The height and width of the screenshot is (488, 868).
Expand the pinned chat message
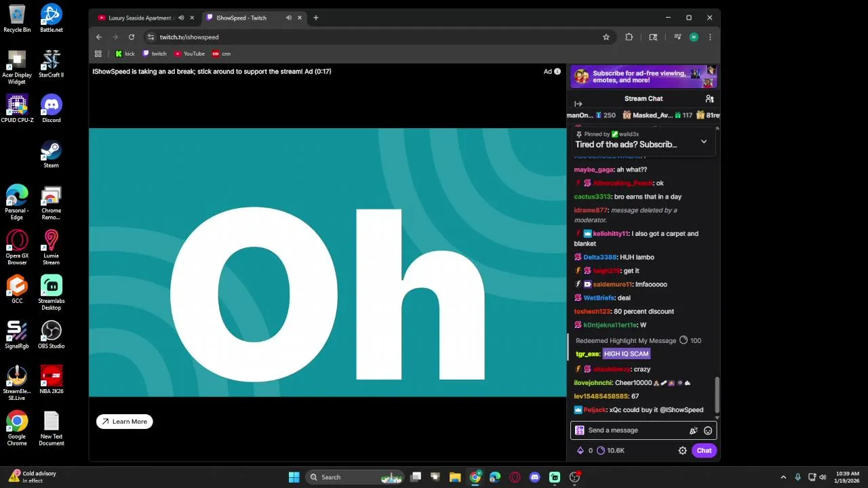[x=704, y=142]
